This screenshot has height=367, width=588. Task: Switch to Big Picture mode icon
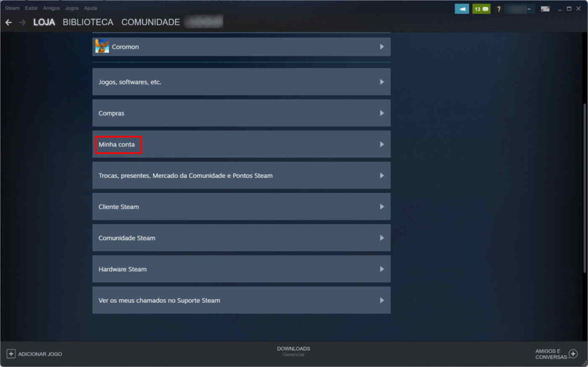tap(545, 9)
